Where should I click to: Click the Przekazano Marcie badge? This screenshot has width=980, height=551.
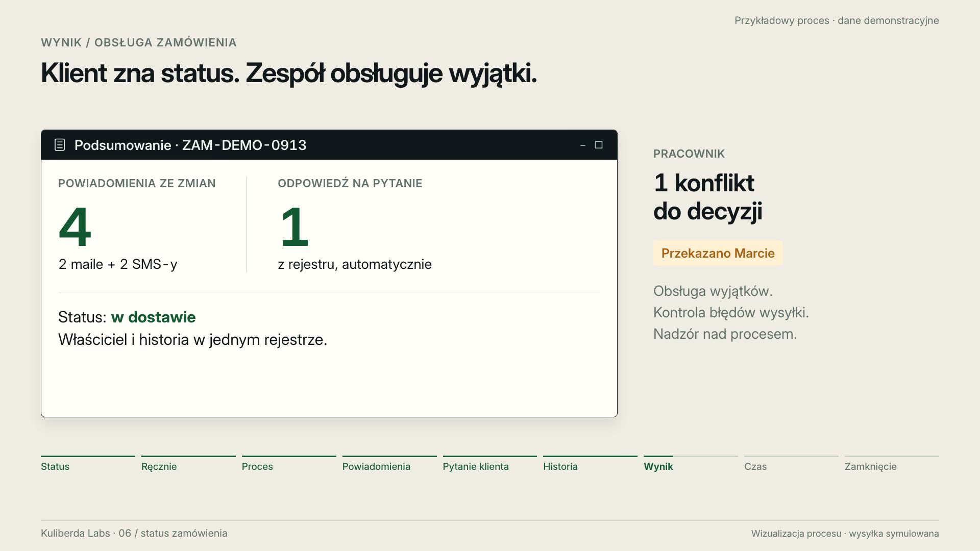click(718, 253)
